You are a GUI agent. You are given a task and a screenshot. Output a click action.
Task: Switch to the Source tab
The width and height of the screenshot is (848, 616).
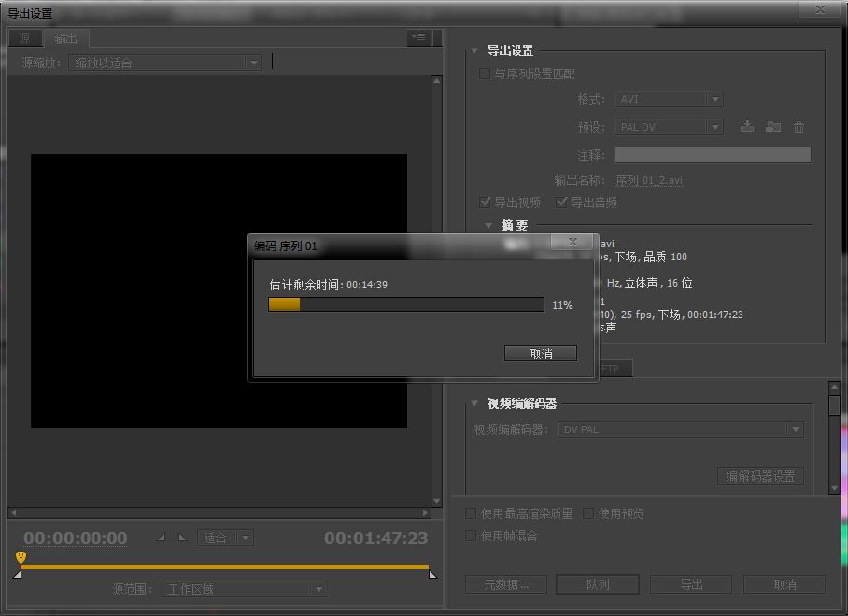(x=25, y=38)
